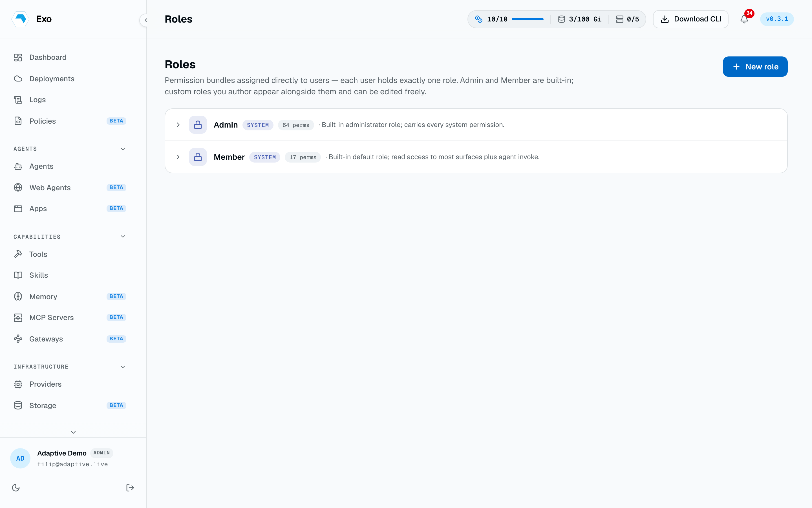Click the Member role lock icon
Screen dimensions: 812x508
pyautogui.click(x=198, y=157)
